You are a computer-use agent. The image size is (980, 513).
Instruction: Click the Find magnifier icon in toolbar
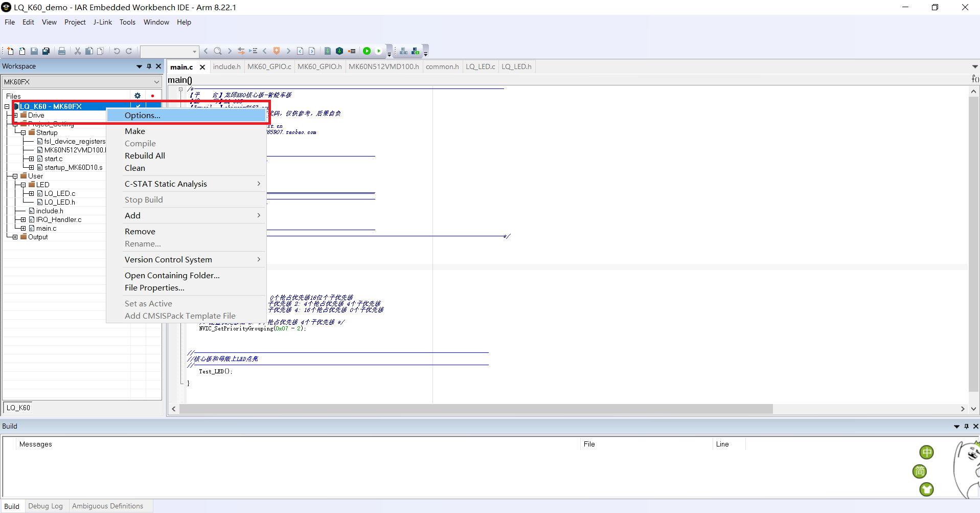(218, 51)
